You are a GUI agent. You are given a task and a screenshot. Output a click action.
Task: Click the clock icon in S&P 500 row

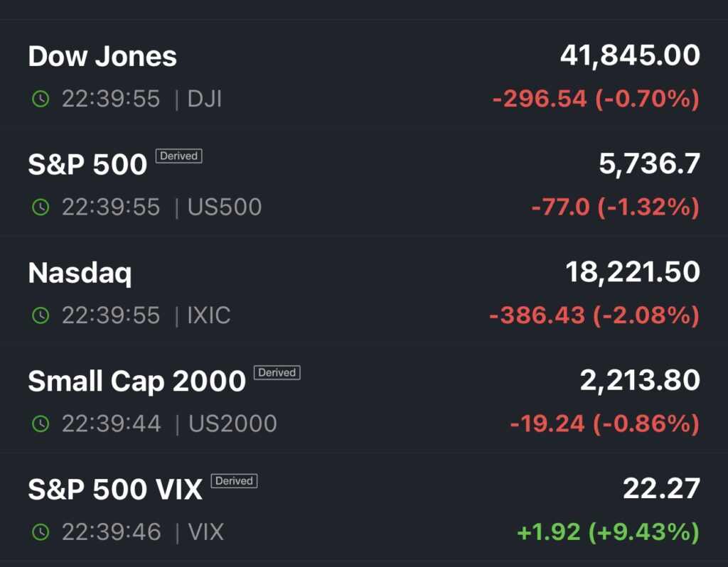41,207
